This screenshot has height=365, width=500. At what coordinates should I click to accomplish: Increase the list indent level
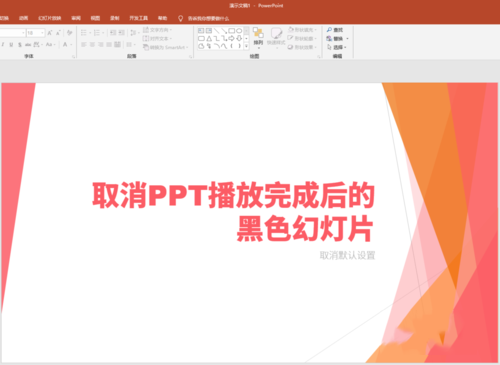[x=121, y=33]
